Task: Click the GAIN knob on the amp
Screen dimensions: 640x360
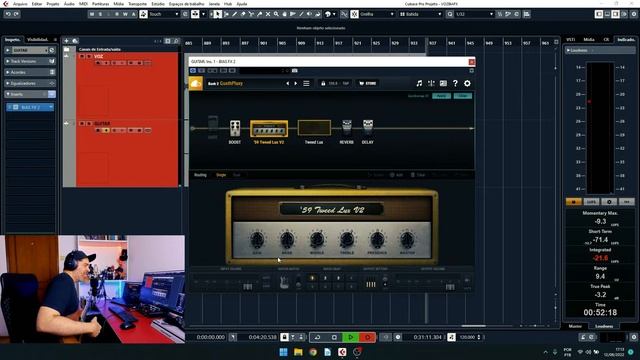Action: pos(257,240)
